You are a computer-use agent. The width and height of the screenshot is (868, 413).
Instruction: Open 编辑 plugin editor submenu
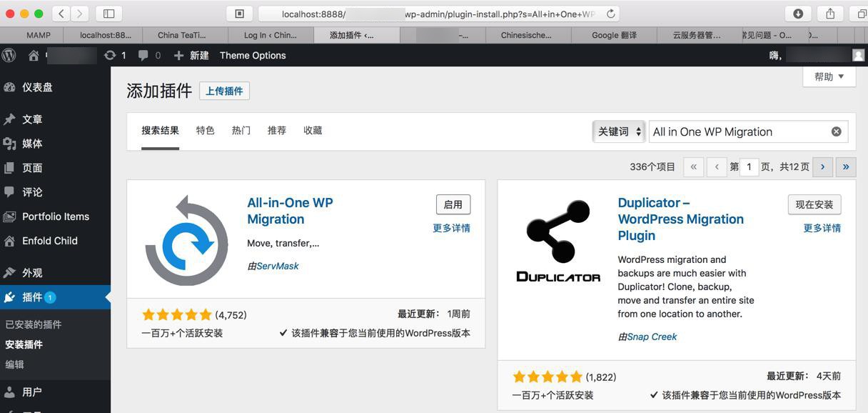15,364
